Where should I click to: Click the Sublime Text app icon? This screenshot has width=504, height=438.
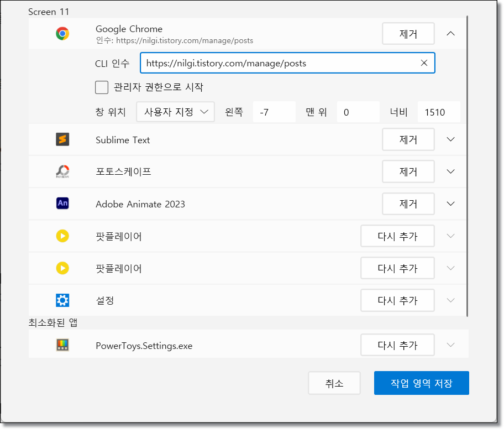click(x=62, y=139)
